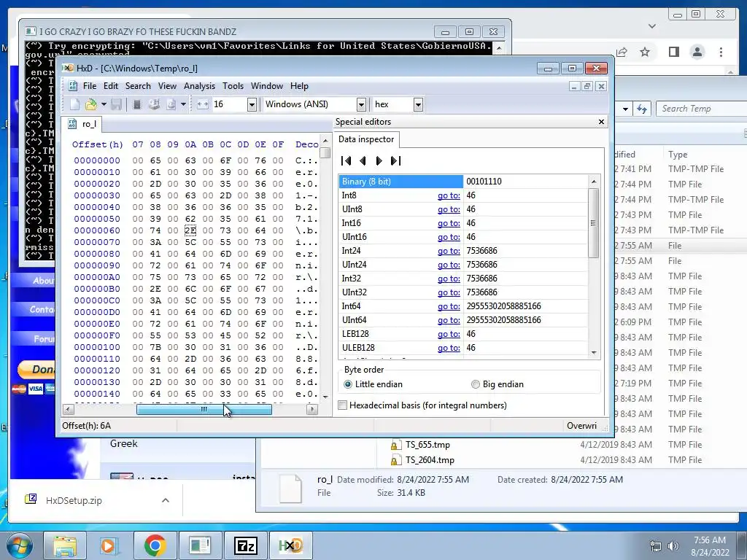Click the Chrome bookmark star icon

645,52
